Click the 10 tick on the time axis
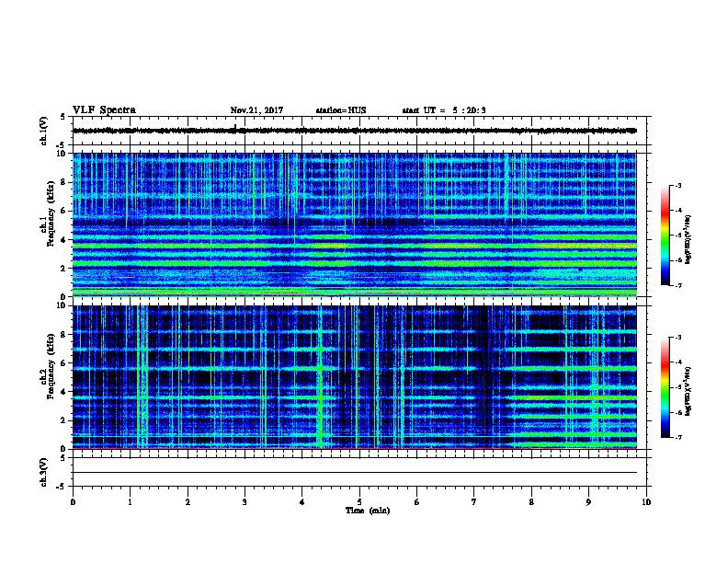Screen dimensions: 728x563 646,502
